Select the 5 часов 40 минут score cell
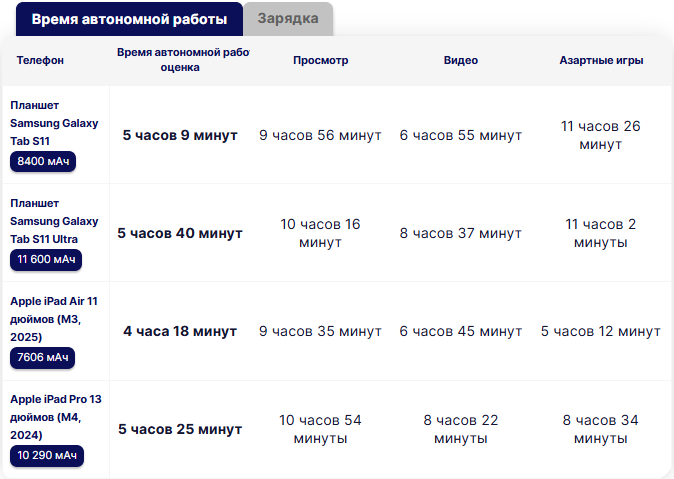 (180, 233)
